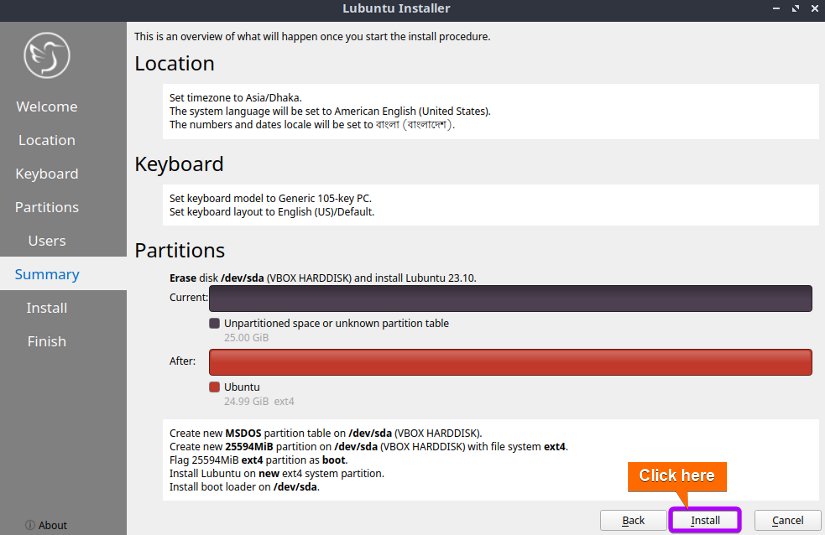The width and height of the screenshot is (825, 535).
Task: Click the Install button to start installation
Action: 705,520
